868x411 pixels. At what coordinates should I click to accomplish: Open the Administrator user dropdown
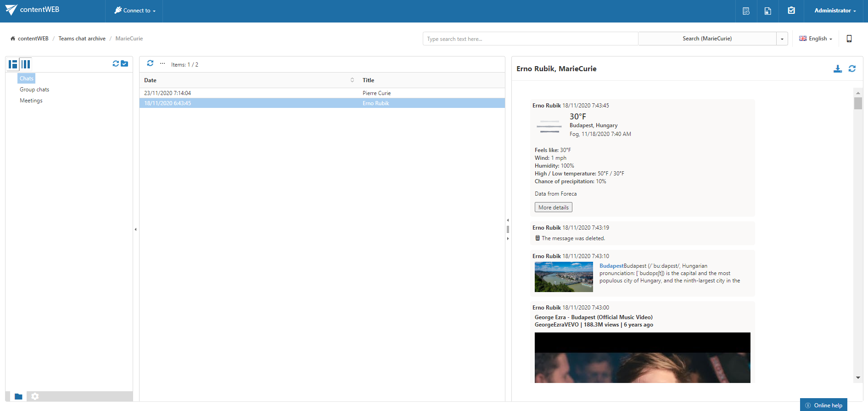click(835, 11)
